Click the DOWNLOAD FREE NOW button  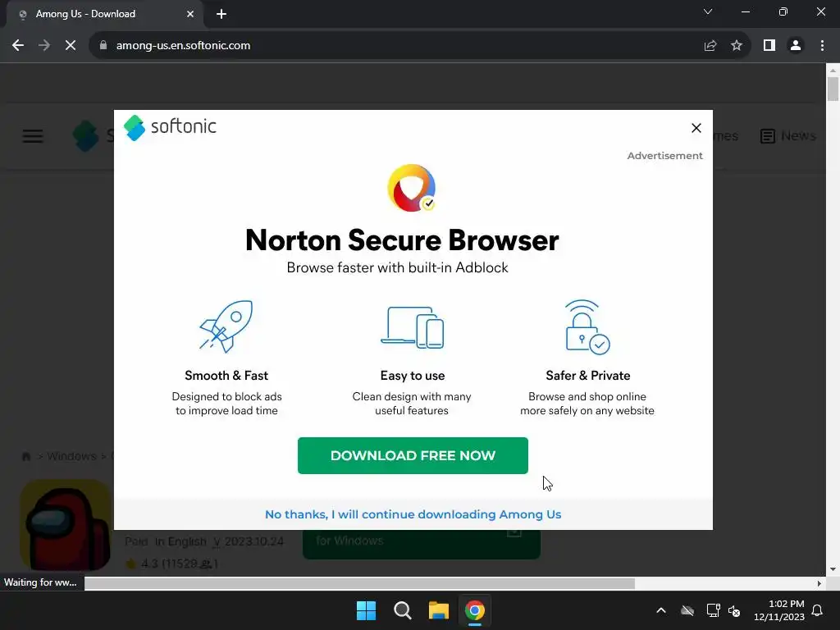click(413, 455)
